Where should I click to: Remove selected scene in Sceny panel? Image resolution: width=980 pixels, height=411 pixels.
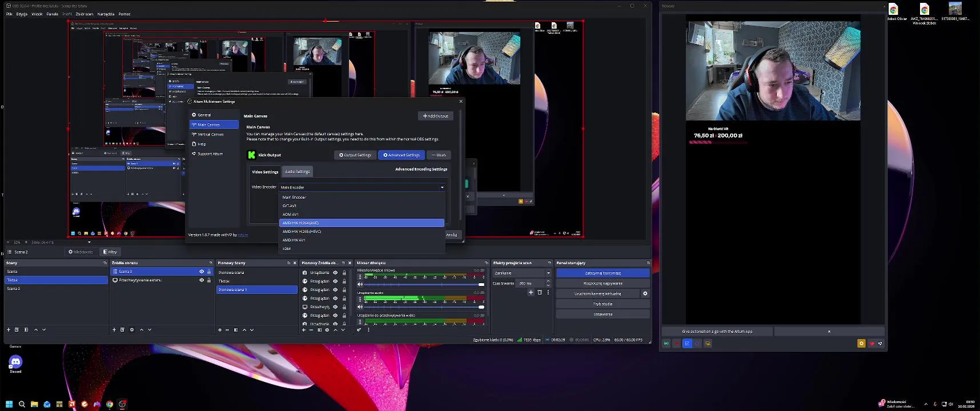pyautogui.click(x=17, y=329)
